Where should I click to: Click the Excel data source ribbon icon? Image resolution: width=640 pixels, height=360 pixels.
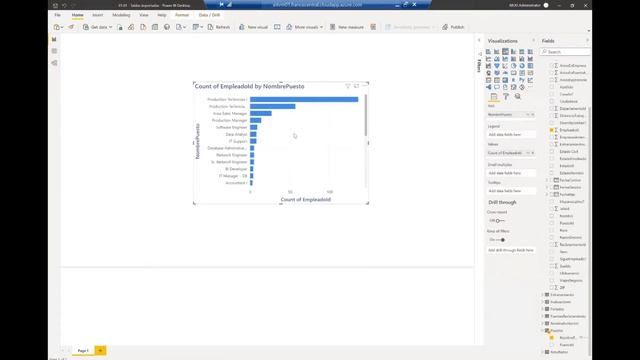(x=120, y=27)
